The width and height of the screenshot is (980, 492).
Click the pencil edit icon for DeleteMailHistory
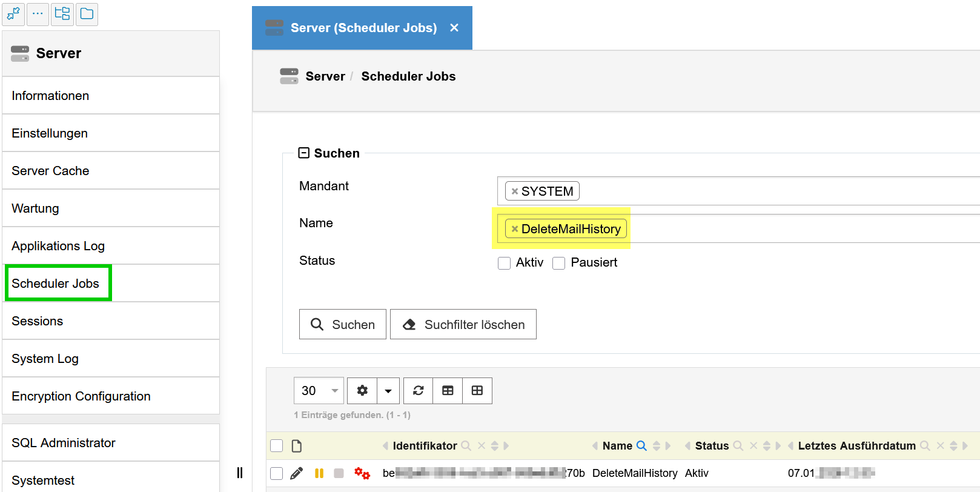(x=296, y=473)
